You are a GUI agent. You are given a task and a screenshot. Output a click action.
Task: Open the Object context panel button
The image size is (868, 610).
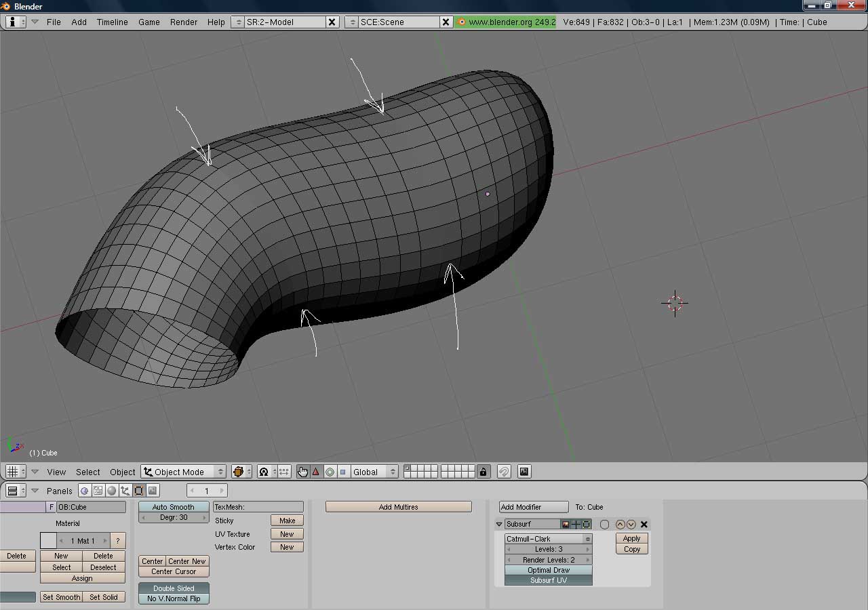125,491
